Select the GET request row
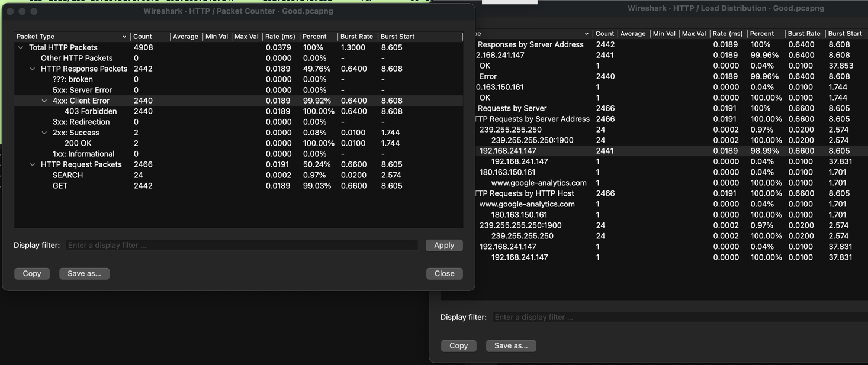This screenshot has width=868, height=365. [x=60, y=186]
